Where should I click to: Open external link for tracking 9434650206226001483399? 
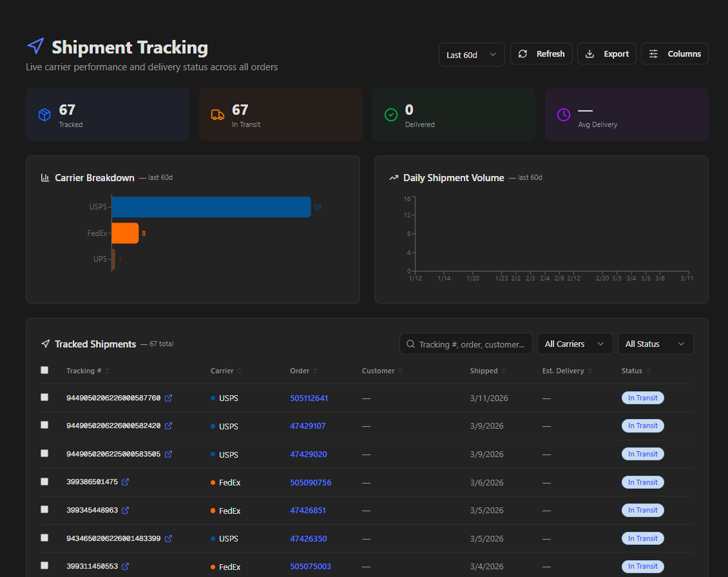169,538
